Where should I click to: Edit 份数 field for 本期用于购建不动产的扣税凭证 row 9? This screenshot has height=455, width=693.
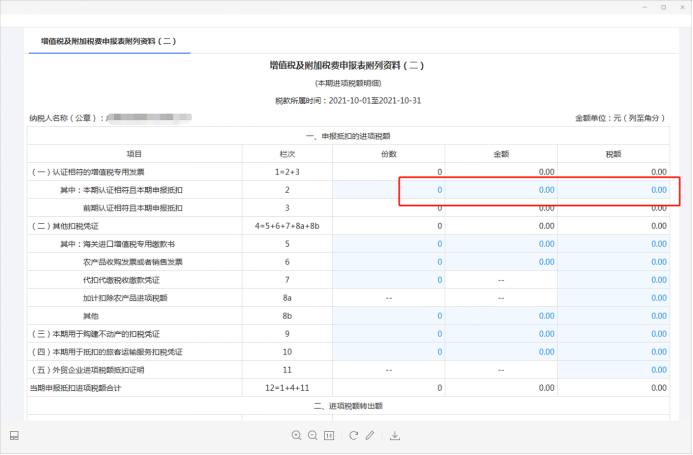point(388,334)
